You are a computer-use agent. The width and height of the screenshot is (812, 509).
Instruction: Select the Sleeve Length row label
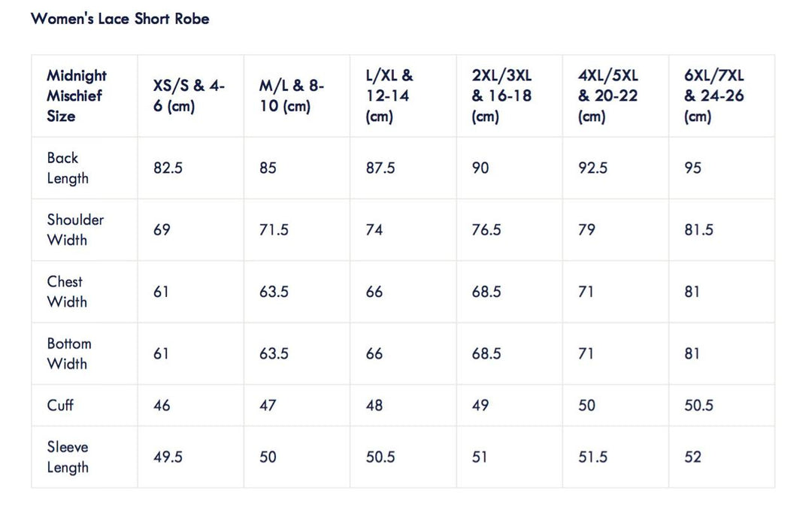pyautogui.click(x=68, y=457)
